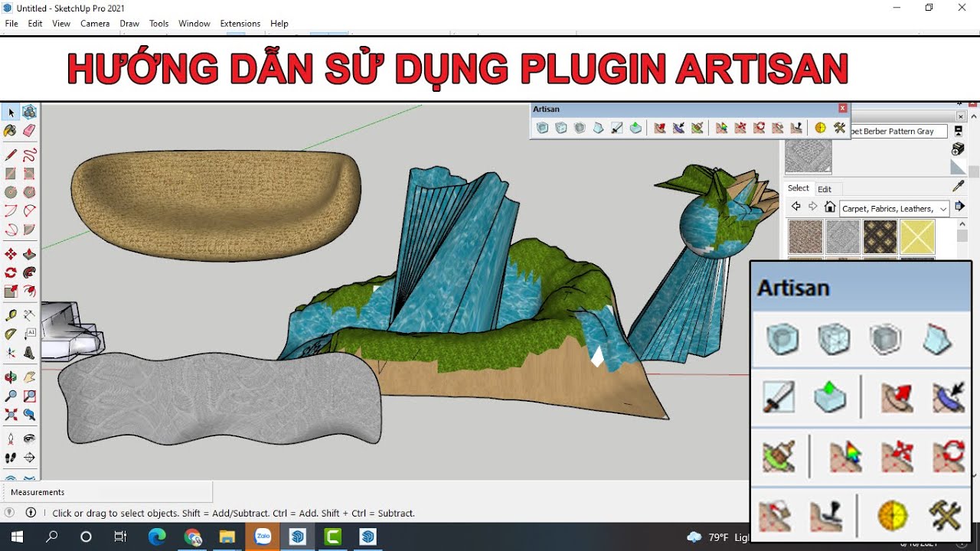The image size is (980, 551).
Task: Open Artisan settings hammer-wrench icon in horizontal toolbar
Action: [x=840, y=128]
